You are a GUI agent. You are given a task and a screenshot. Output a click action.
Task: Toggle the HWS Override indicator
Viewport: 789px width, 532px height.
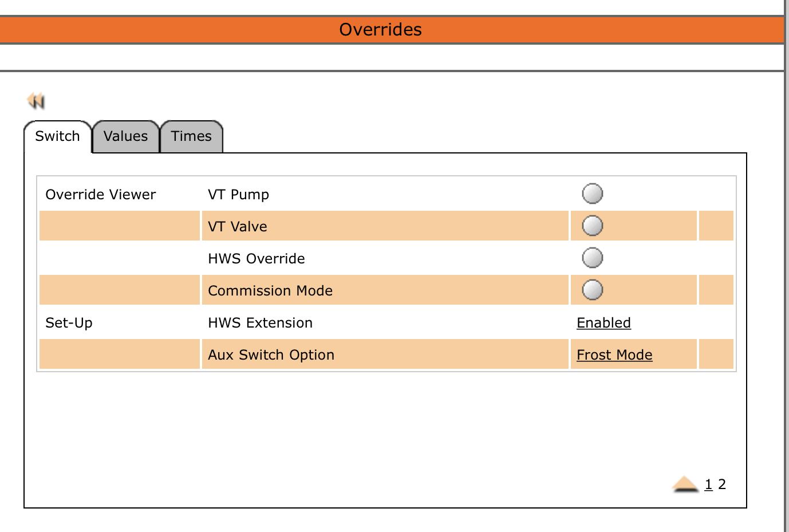click(x=592, y=258)
